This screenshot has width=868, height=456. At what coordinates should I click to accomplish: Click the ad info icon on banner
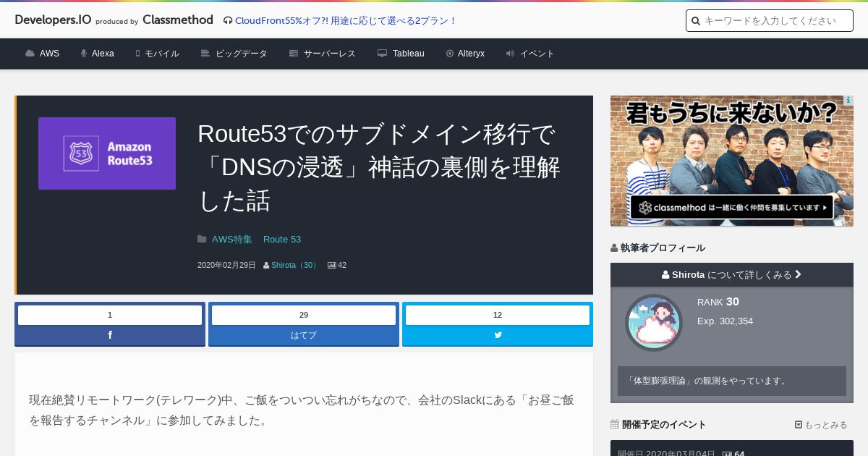click(x=848, y=101)
